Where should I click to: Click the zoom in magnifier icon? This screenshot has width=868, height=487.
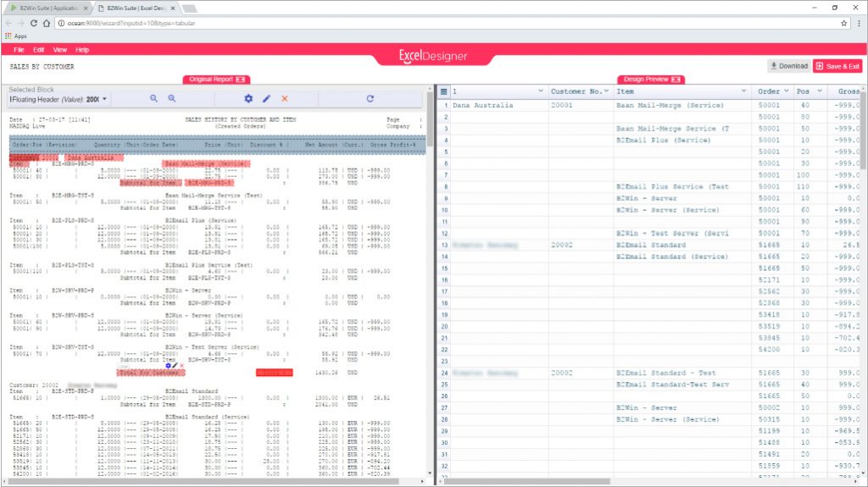(x=172, y=99)
